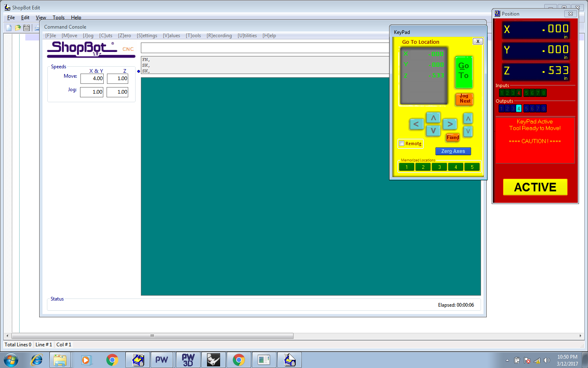Click the New file icon in ShopBot Edit
The image size is (588, 368).
click(x=9, y=28)
